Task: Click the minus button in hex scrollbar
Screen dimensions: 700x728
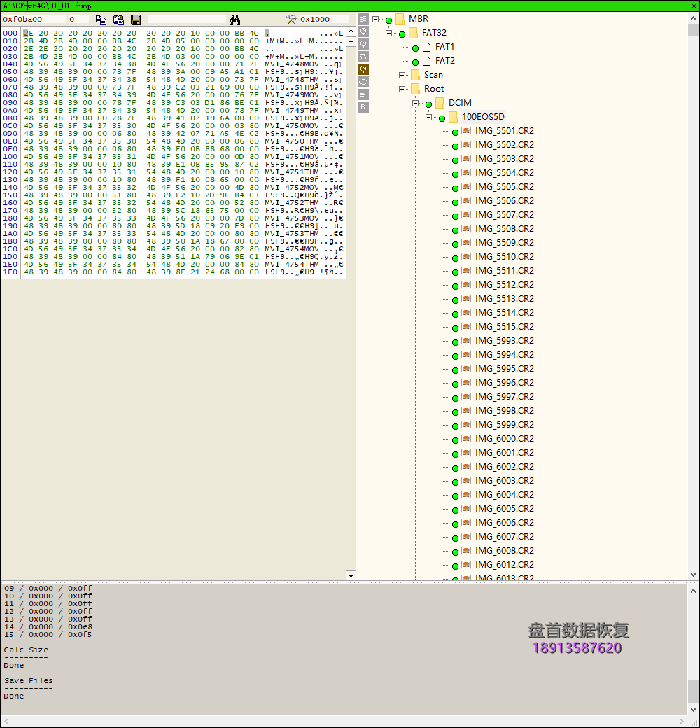Action: tap(351, 42)
